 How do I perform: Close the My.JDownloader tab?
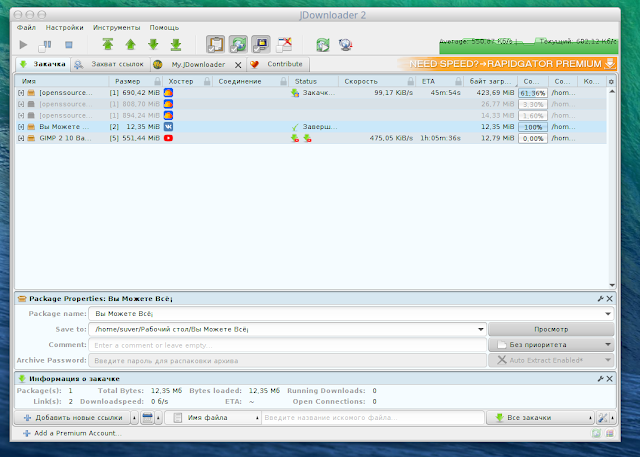pos(238,65)
